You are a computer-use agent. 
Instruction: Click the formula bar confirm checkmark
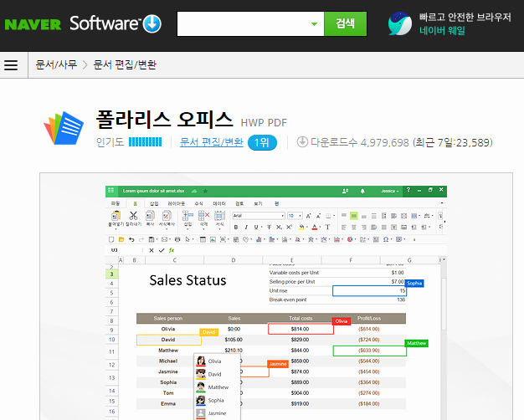[x=162, y=250]
